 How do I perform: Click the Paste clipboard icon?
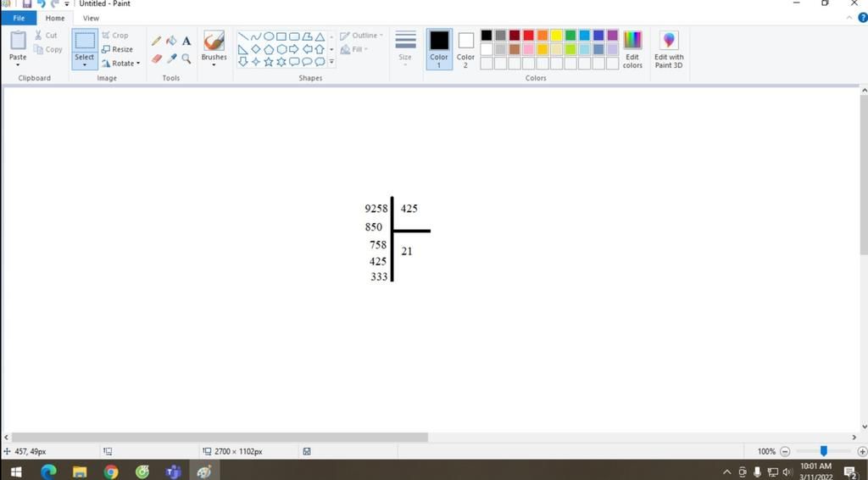(18, 41)
